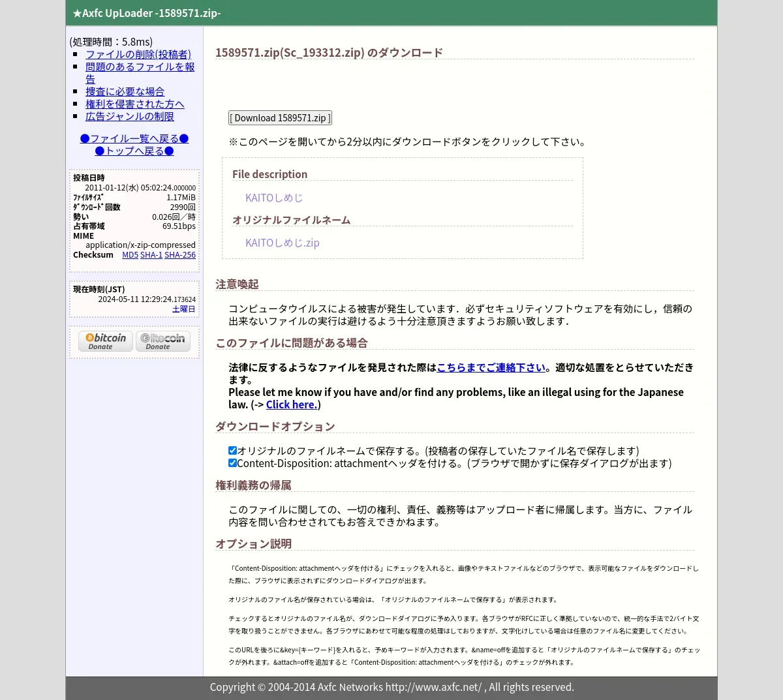Show the MD5 checksum

pyautogui.click(x=130, y=255)
